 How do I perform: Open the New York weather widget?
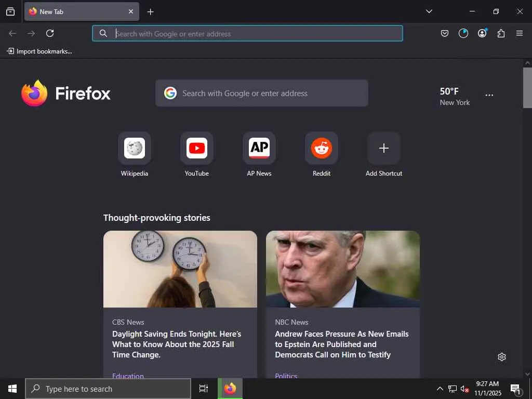point(455,96)
